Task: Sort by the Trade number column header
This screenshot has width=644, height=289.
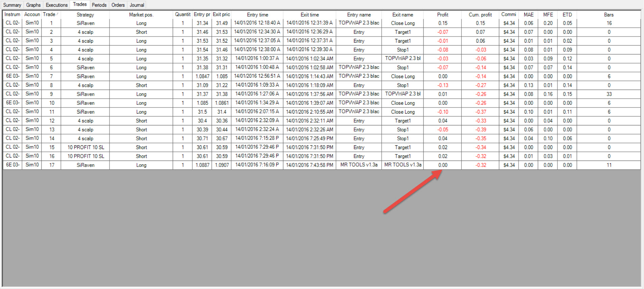Action: pos(51,15)
